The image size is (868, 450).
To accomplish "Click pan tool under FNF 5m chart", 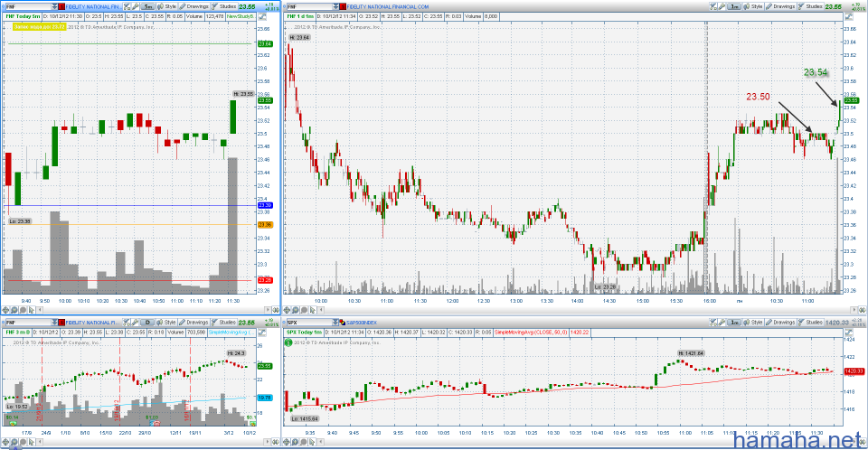I will (x=5, y=310).
